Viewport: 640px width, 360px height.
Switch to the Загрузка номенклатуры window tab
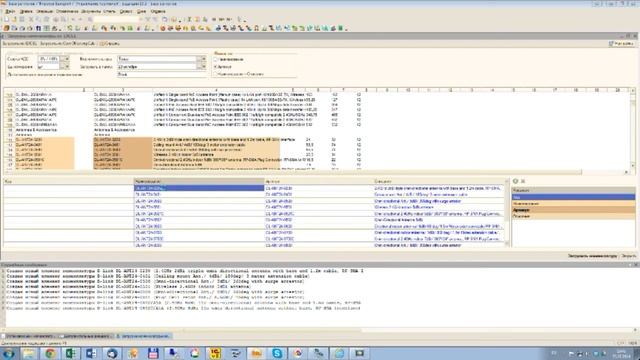pyautogui.click(x=144, y=336)
